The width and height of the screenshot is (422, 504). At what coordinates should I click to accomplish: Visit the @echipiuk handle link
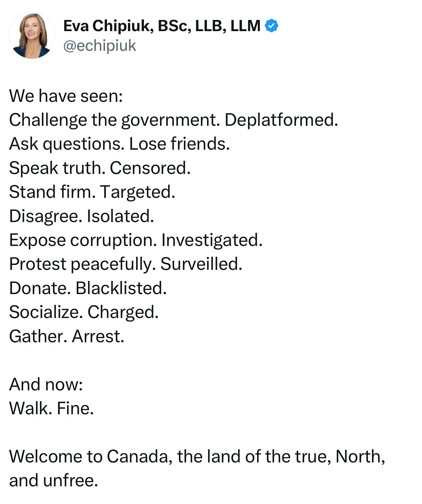click(99, 46)
